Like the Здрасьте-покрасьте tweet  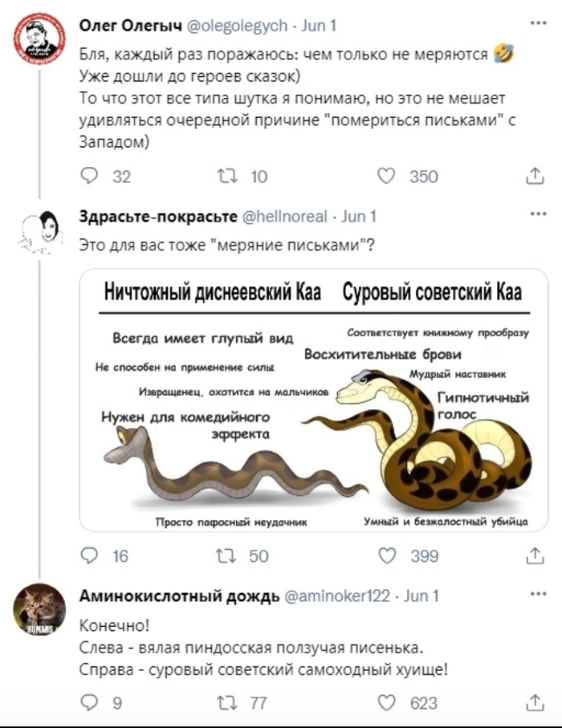(x=389, y=555)
